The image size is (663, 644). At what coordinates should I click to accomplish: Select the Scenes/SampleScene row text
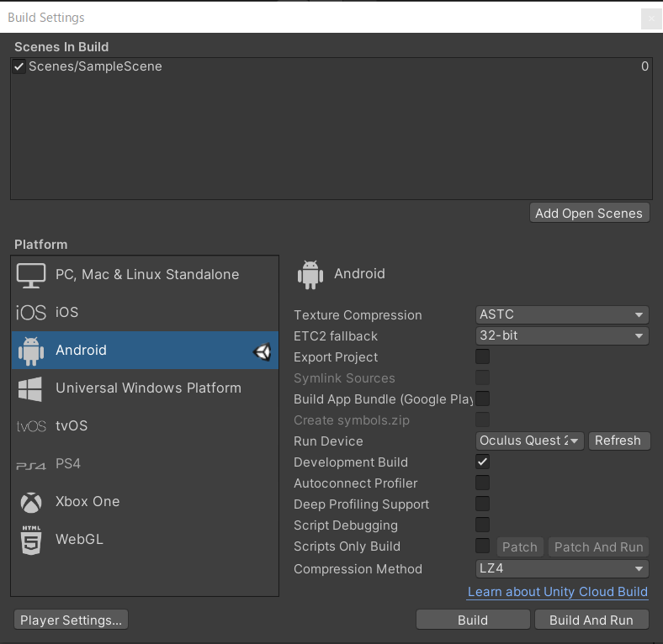[95, 66]
